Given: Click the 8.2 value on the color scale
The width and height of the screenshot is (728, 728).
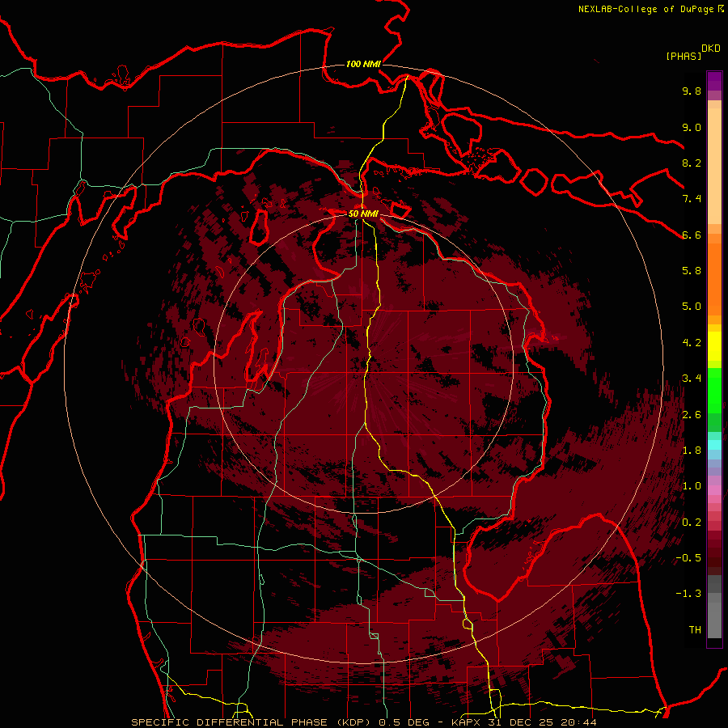Looking at the screenshot, I should pyautogui.click(x=692, y=163).
